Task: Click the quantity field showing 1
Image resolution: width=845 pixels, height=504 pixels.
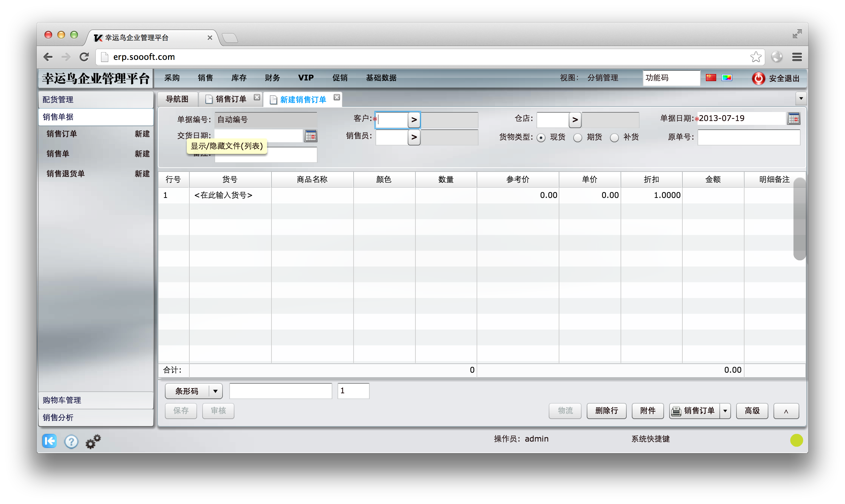Action: click(353, 391)
